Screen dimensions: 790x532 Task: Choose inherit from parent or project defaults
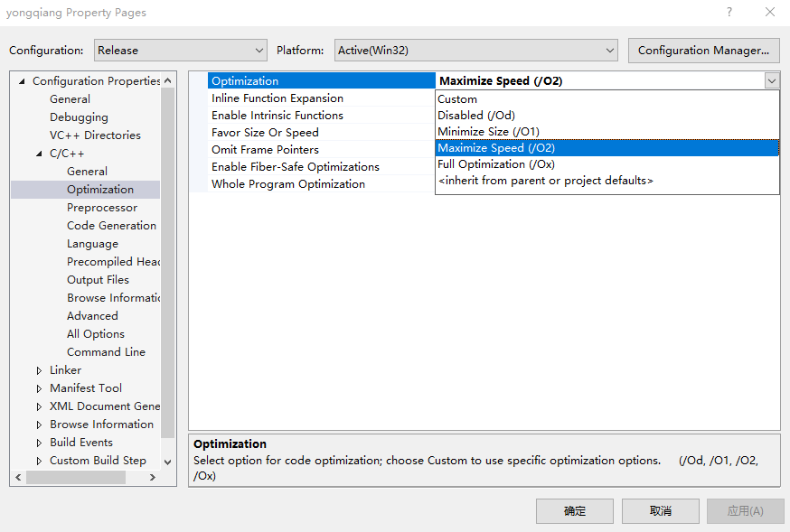[607, 180]
